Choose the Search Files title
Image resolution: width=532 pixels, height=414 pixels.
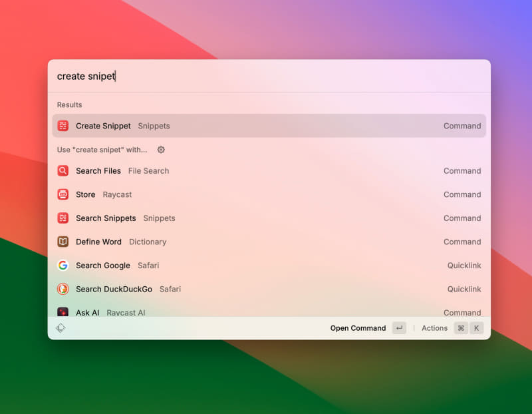click(98, 171)
